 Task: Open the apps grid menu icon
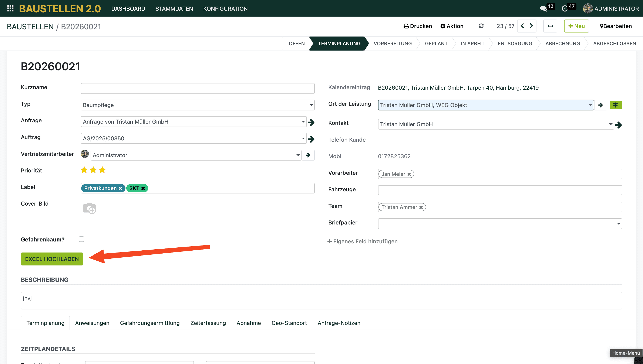[10, 8]
